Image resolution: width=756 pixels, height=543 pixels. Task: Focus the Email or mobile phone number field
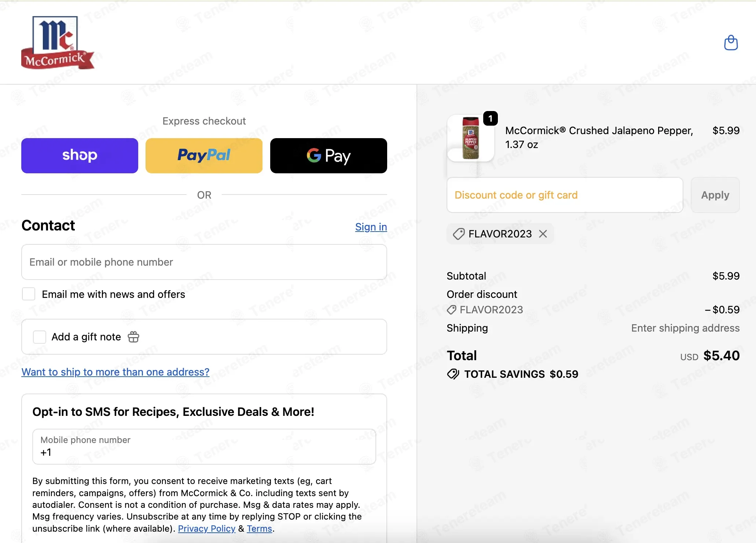204,262
